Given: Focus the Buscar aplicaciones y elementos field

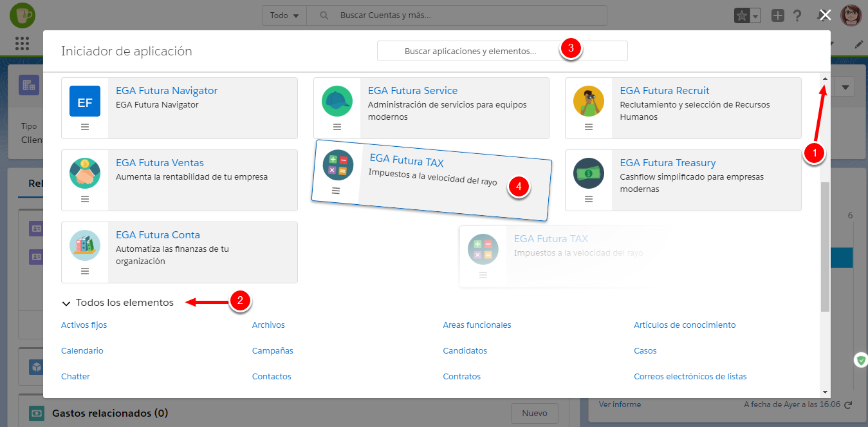Looking at the screenshot, I should tap(502, 51).
